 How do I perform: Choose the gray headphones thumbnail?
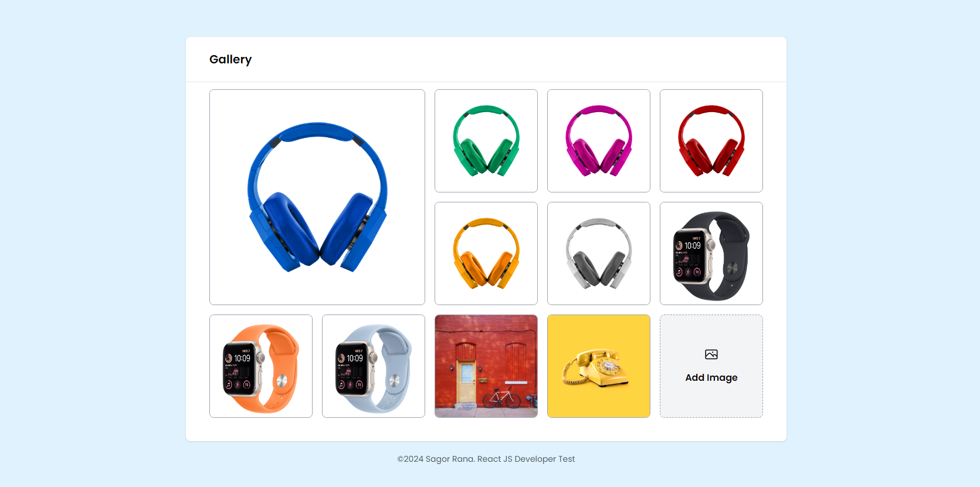pos(599,253)
